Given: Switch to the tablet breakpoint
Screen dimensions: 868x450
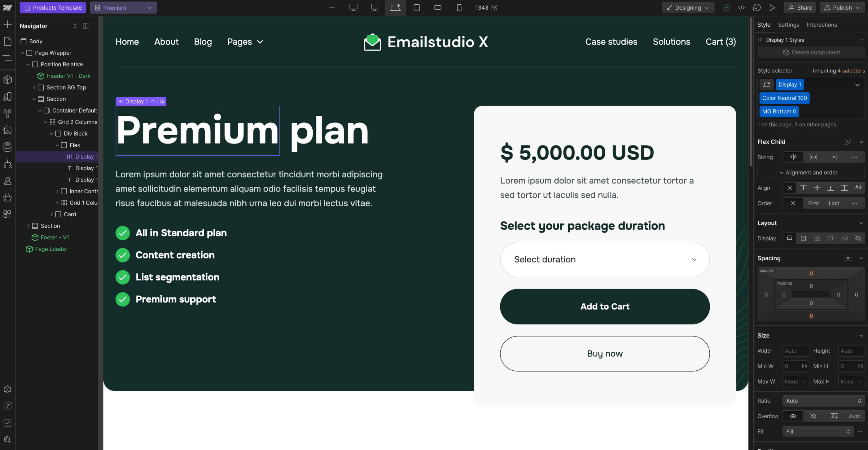Looking at the screenshot, I should tap(416, 7).
